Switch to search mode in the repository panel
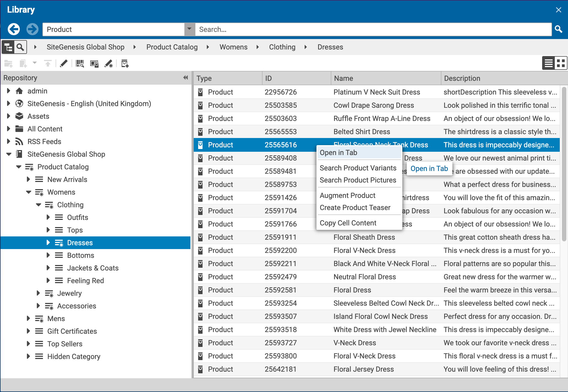Viewport: 568px width, 392px height. click(20, 47)
